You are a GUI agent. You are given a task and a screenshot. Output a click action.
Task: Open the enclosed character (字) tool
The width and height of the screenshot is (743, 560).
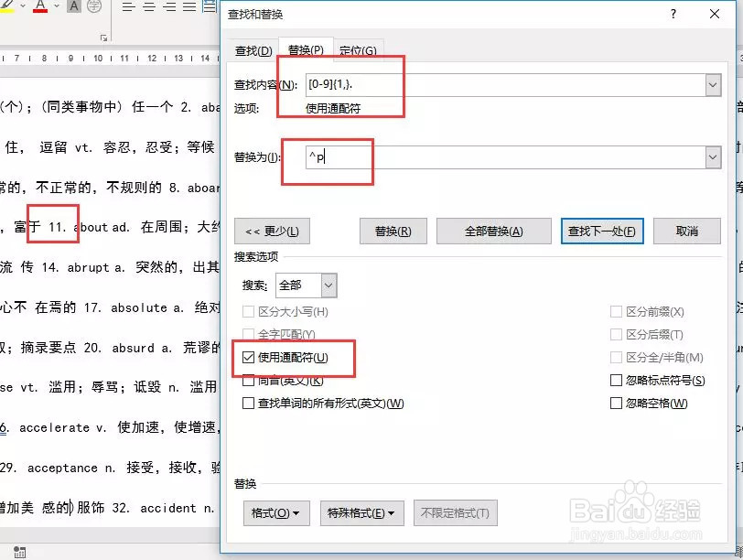94,6
